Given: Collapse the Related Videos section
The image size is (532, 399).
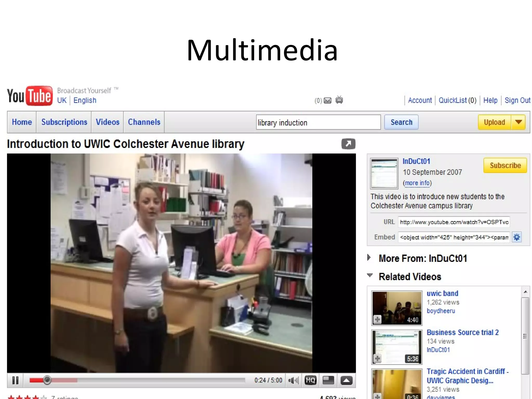Looking at the screenshot, I should 370,275.
